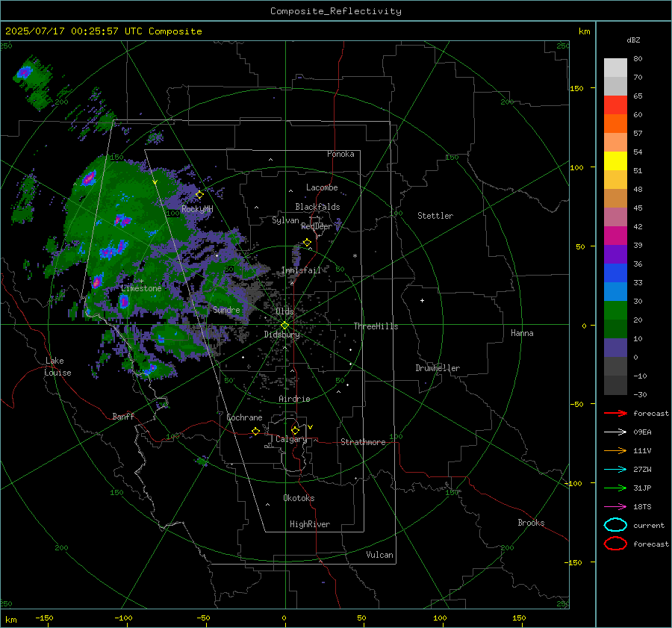Click the cyan 27ZW arrow icon
The image size is (672, 628).
coord(615,470)
